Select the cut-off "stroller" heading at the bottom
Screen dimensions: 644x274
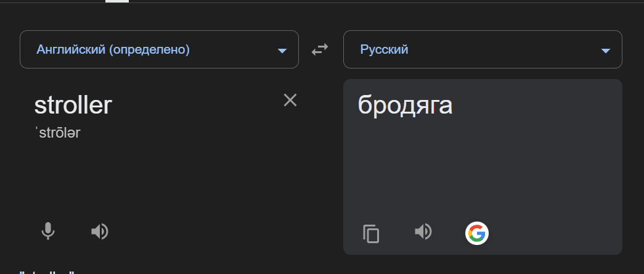[x=47, y=272]
